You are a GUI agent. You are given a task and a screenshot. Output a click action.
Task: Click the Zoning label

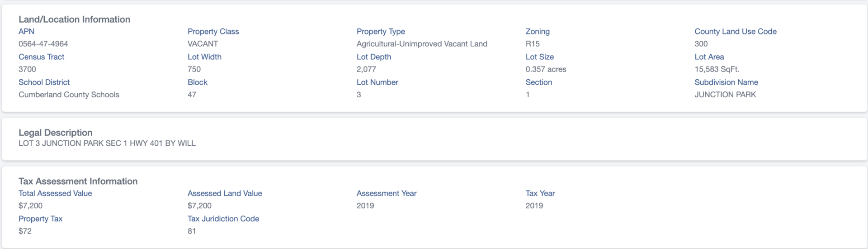pyautogui.click(x=538, y=32)
